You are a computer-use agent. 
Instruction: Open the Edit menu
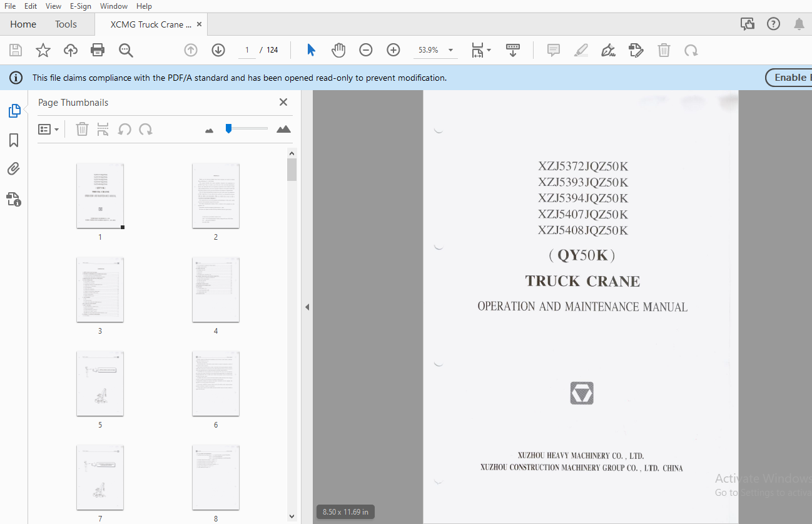tap(31, 6)
